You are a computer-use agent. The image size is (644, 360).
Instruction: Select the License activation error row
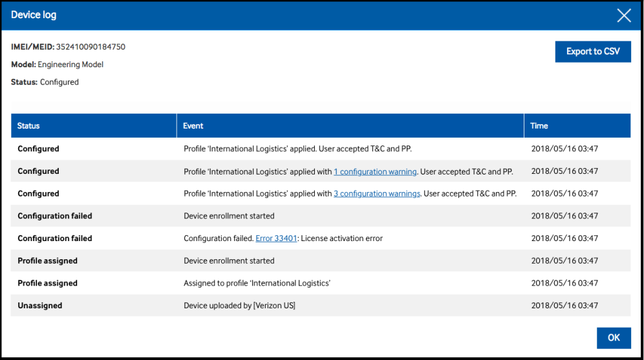click(321, 238)
